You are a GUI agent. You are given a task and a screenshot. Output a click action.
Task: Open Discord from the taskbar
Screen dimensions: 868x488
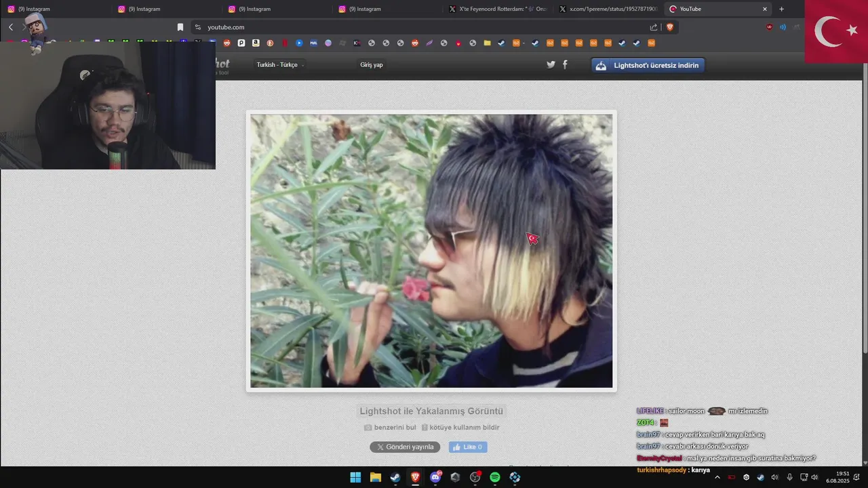pos(435,477)
